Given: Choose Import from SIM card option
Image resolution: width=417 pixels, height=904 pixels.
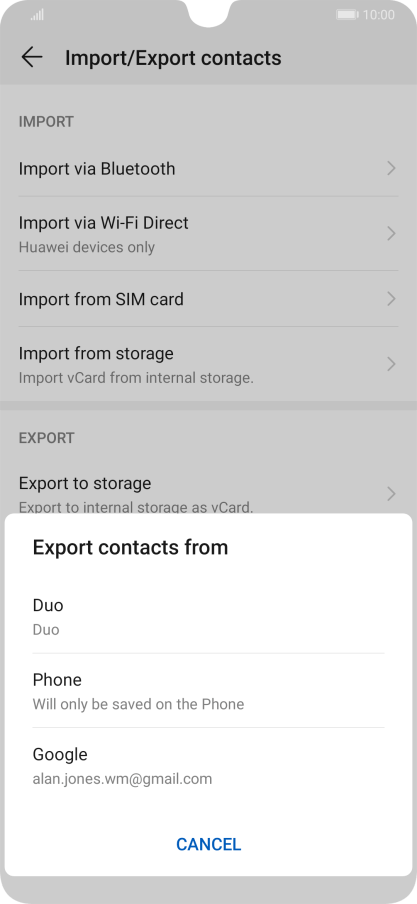Looking at the screenshot, I should click(208, 299).
